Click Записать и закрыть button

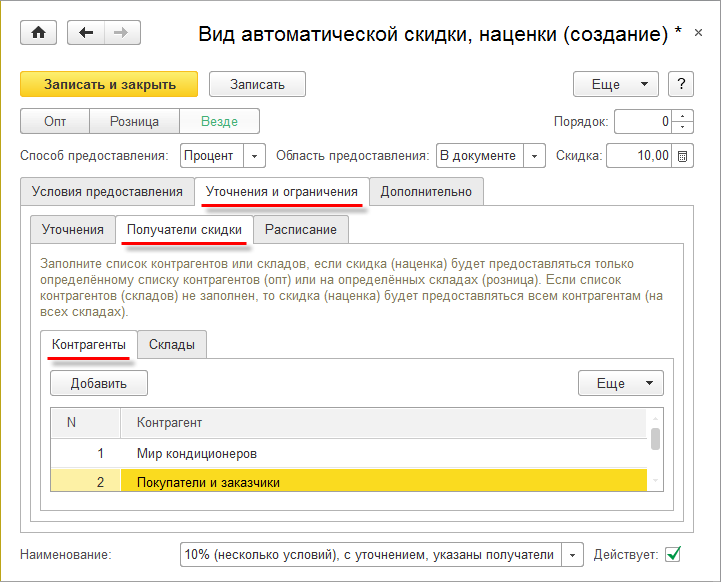click(x=109, y=84)
